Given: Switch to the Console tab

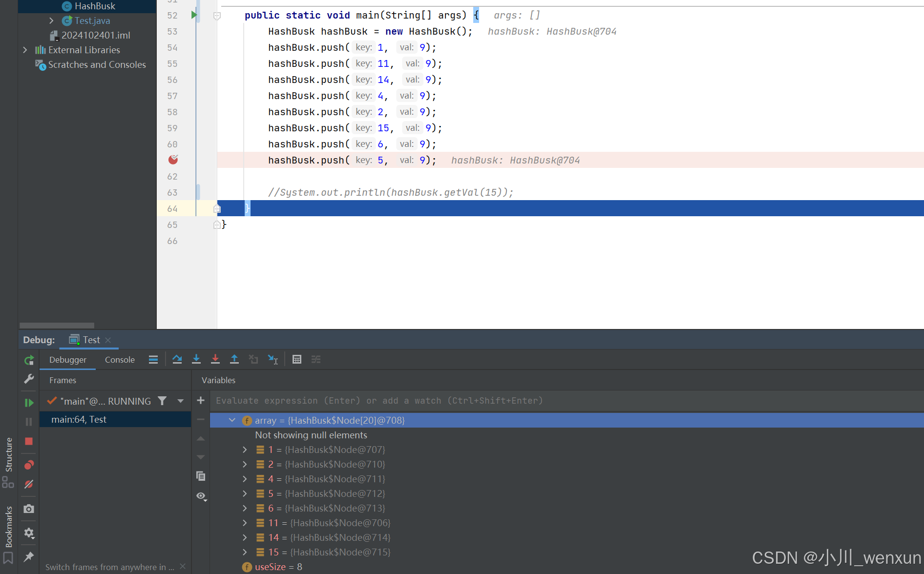Looking at the screenshot, I should click(x=120, y=360).
